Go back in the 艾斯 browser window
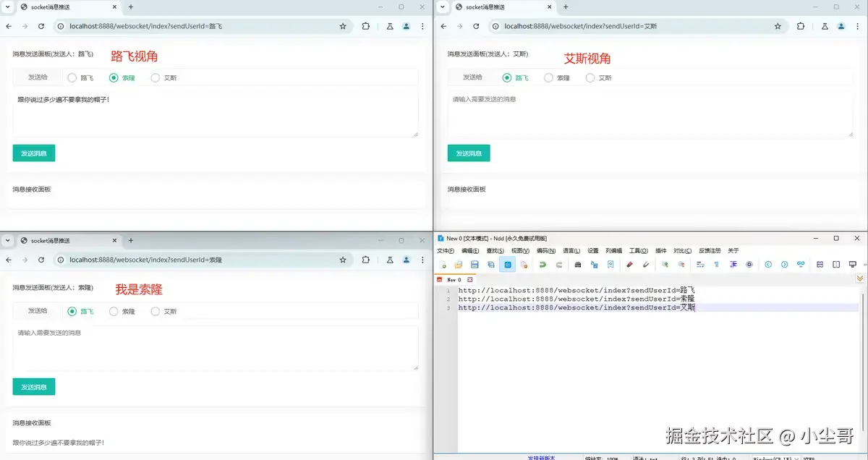 443,26
